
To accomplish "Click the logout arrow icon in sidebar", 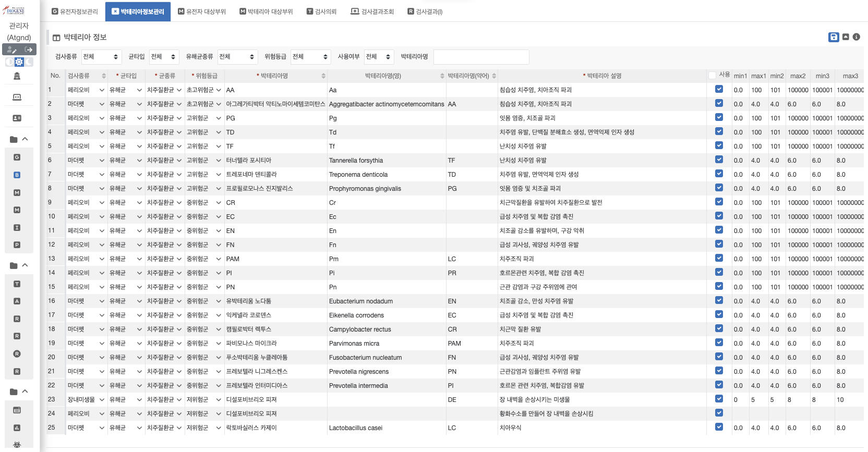I will click(x=29, y=50).
